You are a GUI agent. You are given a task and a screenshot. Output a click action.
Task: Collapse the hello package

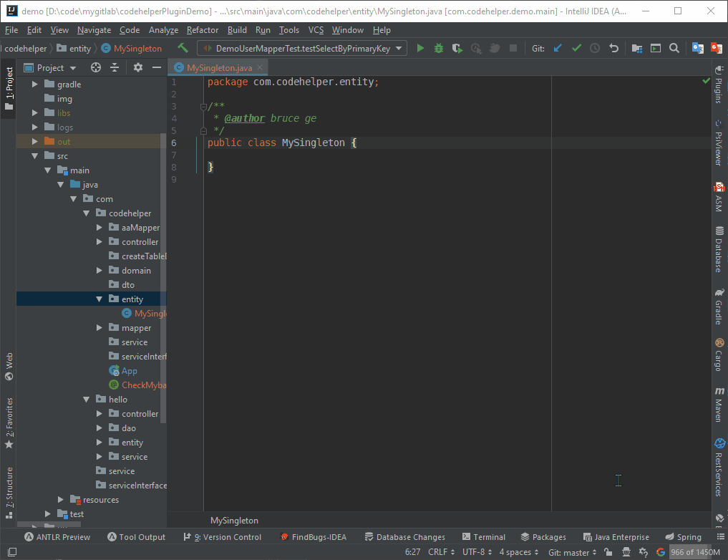86,400
